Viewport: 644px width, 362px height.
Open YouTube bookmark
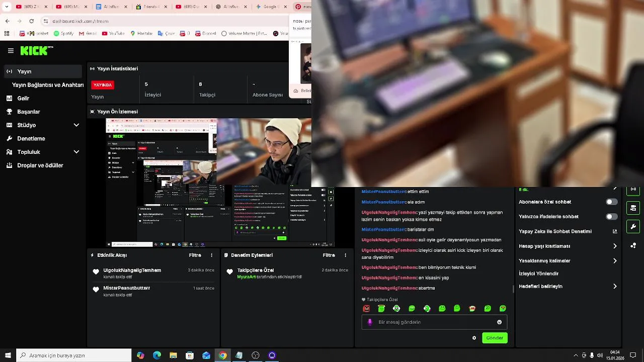113,34
